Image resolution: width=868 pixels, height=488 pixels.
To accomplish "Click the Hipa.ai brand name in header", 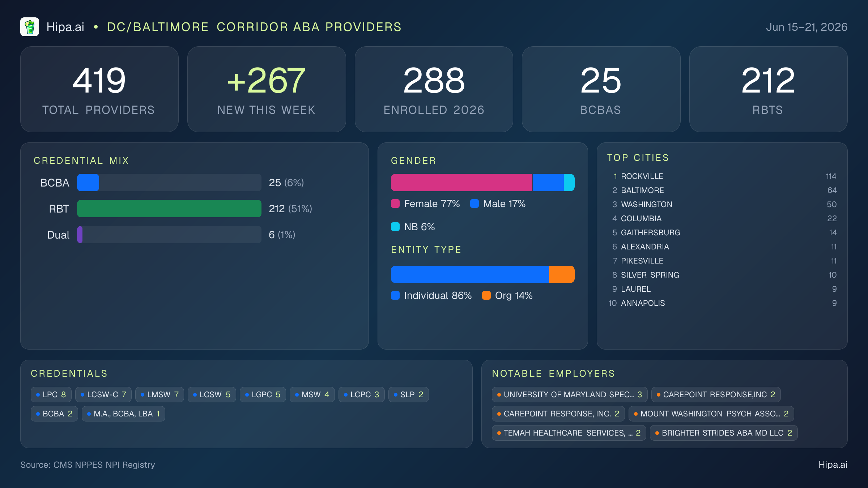I will click(65, 27).
